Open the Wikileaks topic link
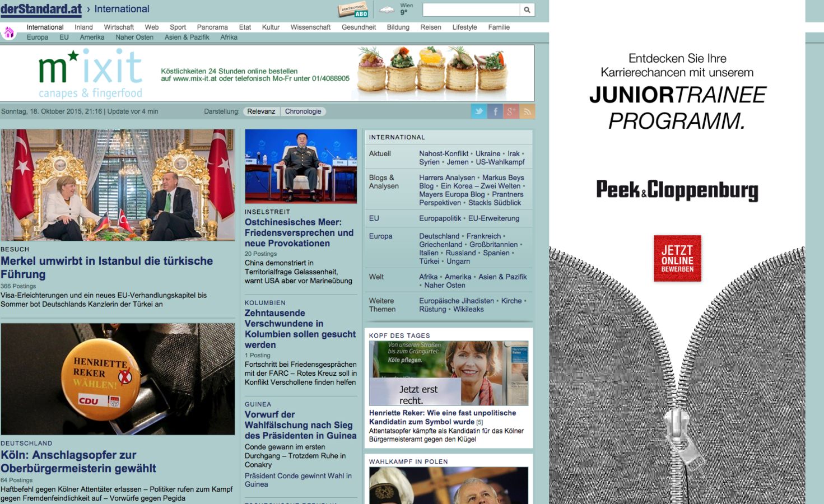Viewport: 824px width, 504px height. point(468,309)
